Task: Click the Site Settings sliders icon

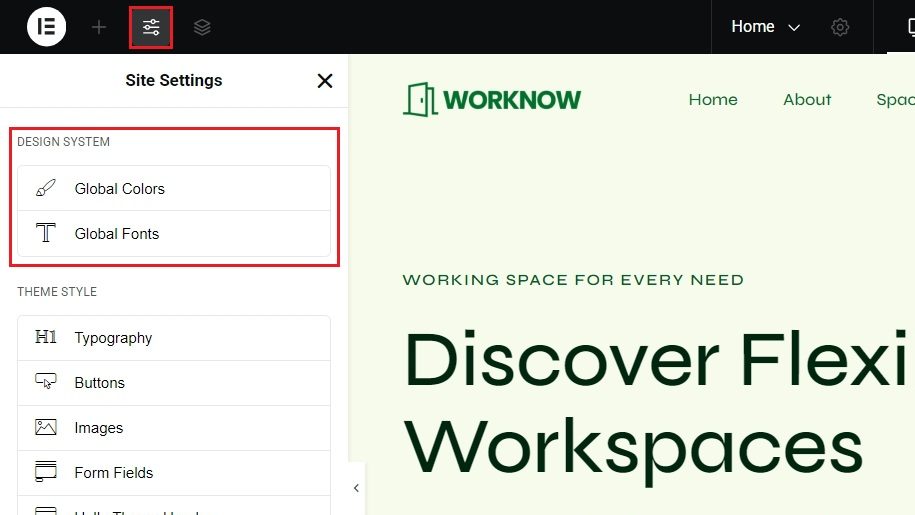Action: click(151, 27)
